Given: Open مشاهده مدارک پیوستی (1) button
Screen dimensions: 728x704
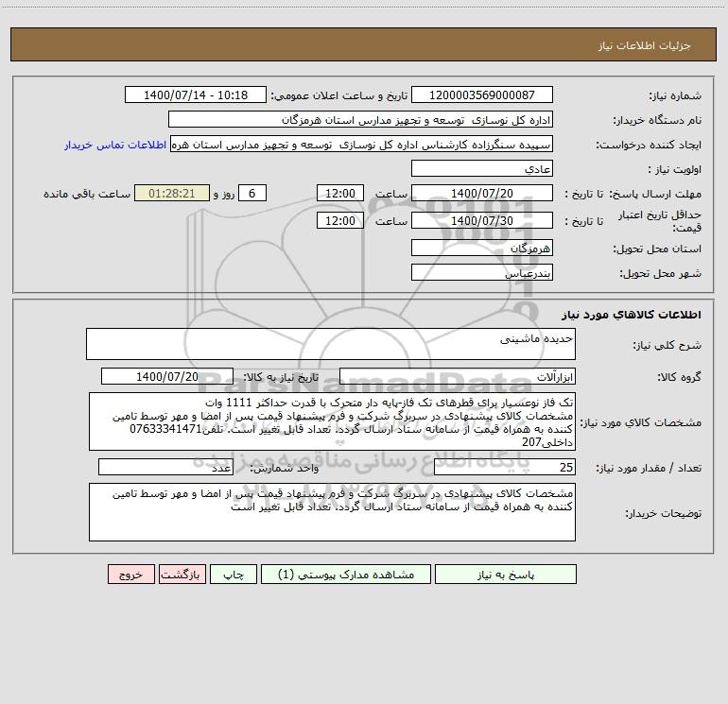Looking at the screenshot, I should (x=346, y=575).
